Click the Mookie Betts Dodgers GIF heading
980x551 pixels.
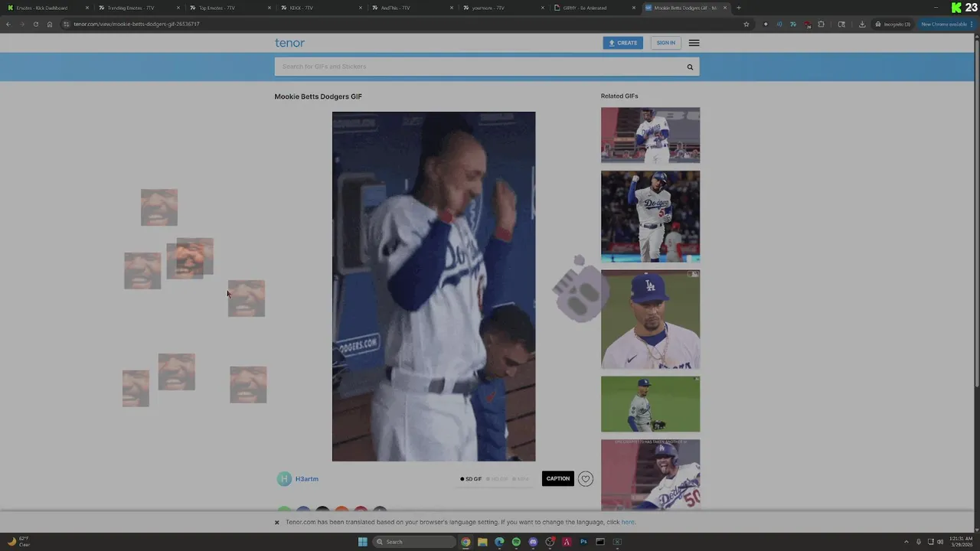pos(318,96)
